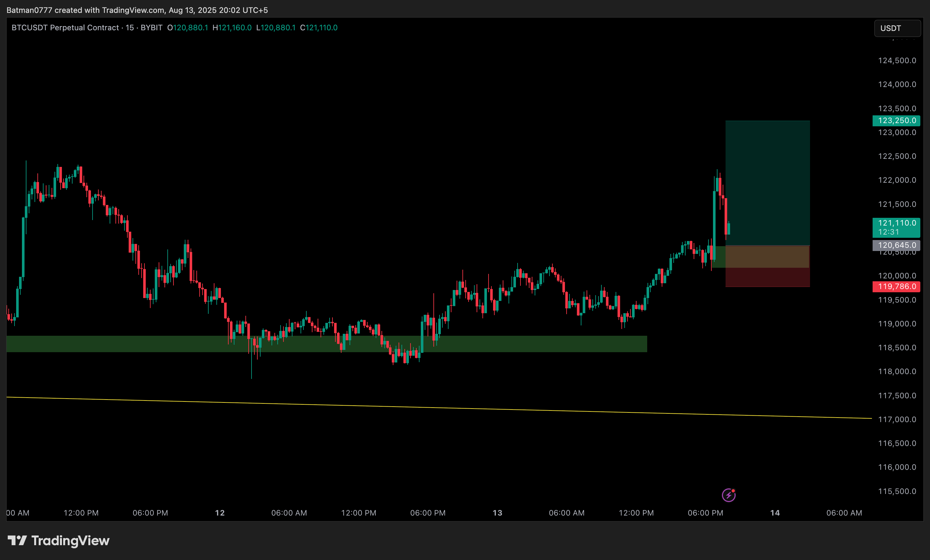Click the entry price label 120,645.0
Screen dimensions: 930x560
(896, 245)
